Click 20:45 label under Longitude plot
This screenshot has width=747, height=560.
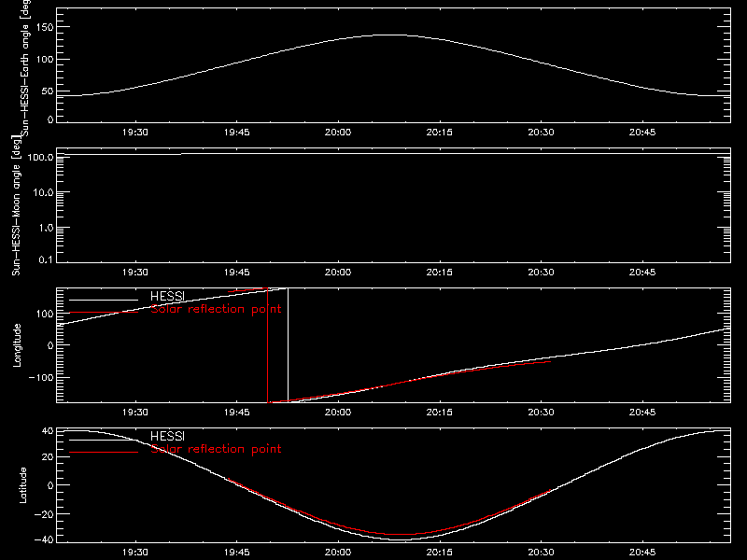pos(642,413)
